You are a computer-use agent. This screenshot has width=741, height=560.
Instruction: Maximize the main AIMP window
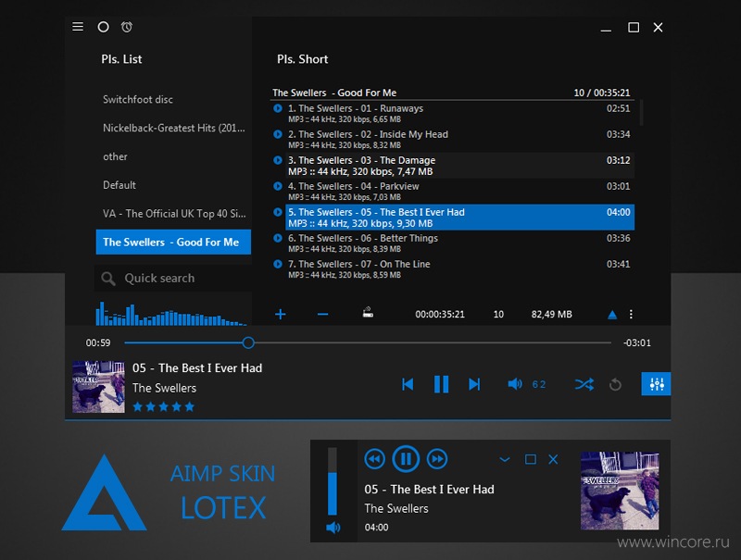coord(634,28)
